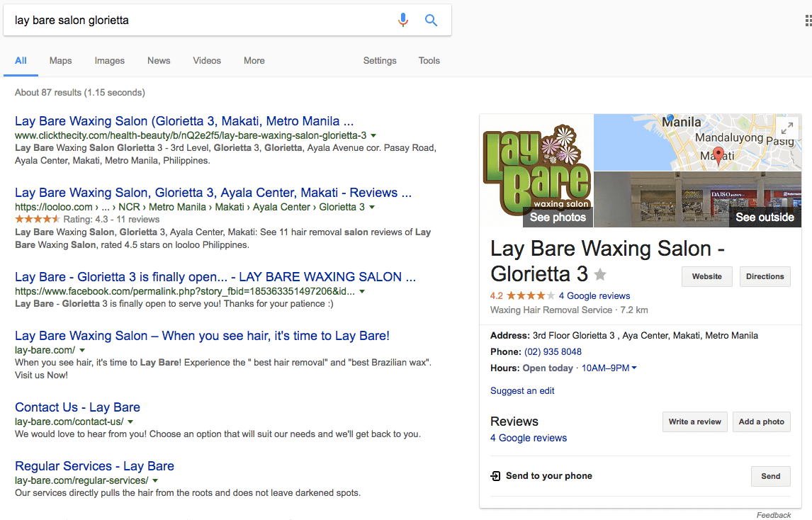
Task: Click the Feedback link below panel
Action: 773,515
